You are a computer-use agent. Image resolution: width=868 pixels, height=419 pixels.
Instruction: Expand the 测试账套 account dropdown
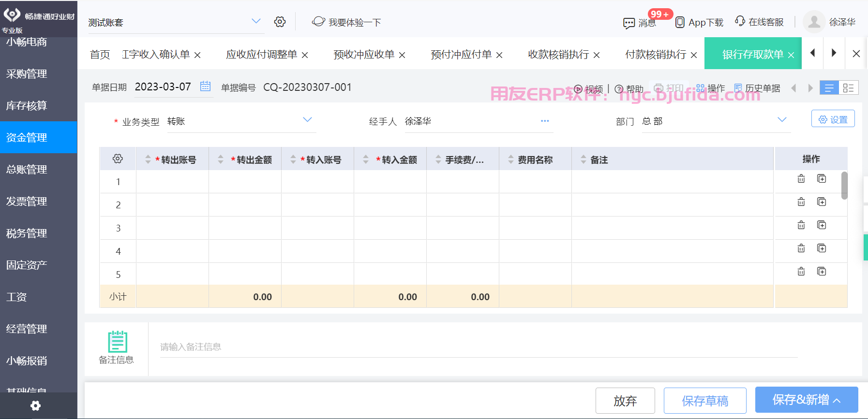[256, 21]
